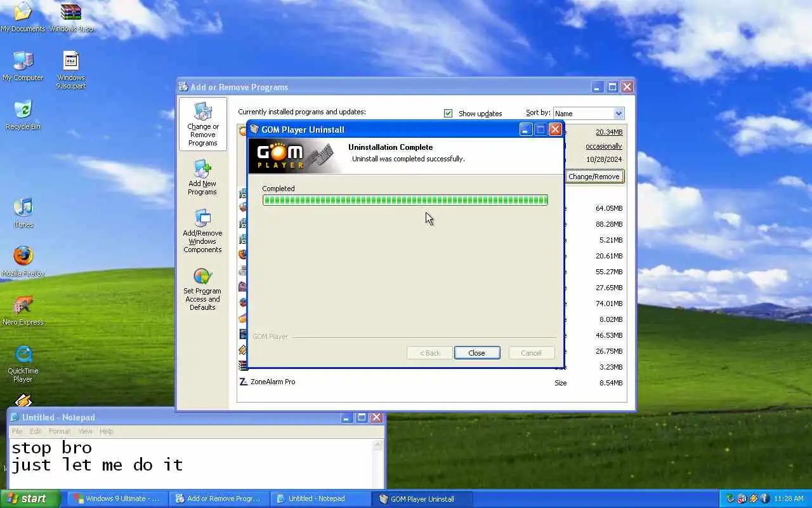
Task: Open the Notepad File menu
Action: [x=17, y=431]
